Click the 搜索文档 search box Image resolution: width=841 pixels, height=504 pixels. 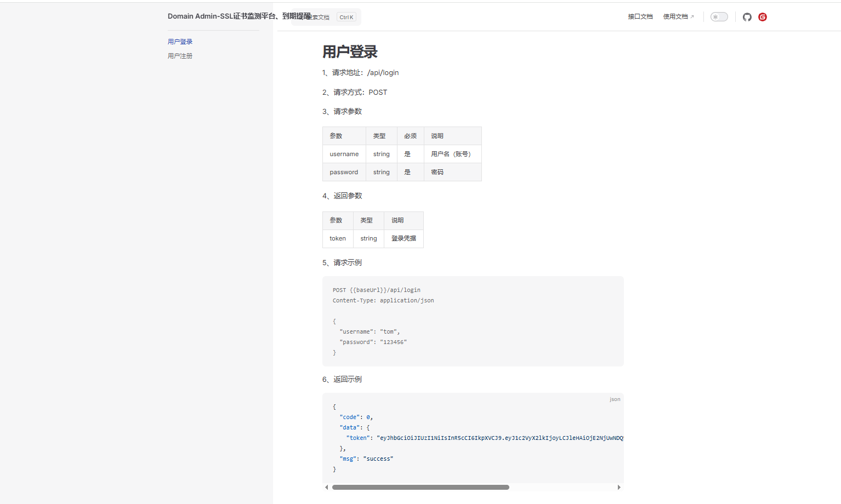tap(326, 17)
